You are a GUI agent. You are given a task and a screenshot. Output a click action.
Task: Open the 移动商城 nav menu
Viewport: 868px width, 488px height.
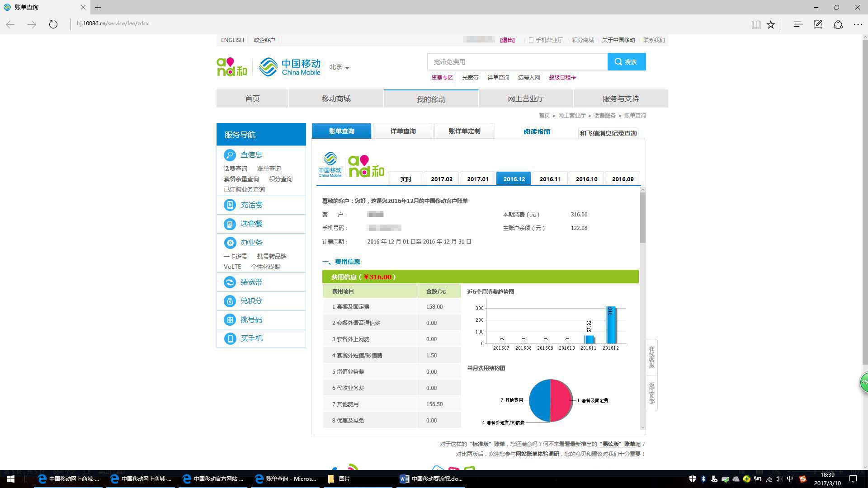[x=336, y=99]
